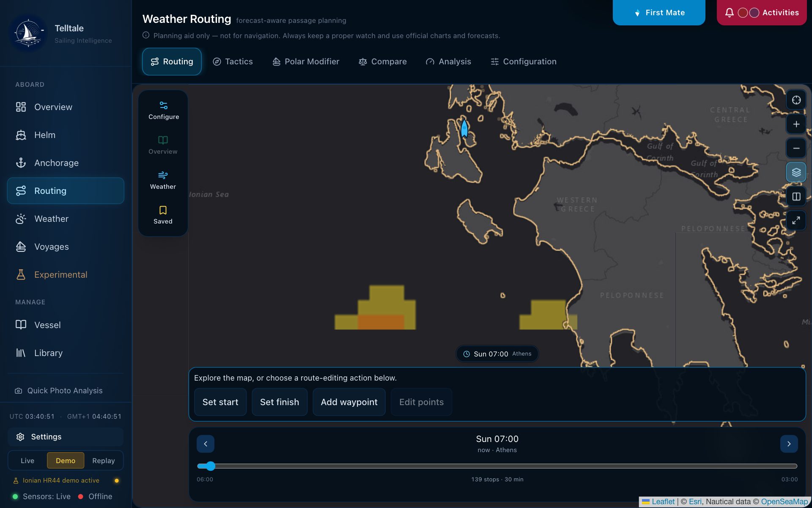812x508 pixels.
Task: Click the forecast timeline slider handle
Action: [x=211, y=466]
